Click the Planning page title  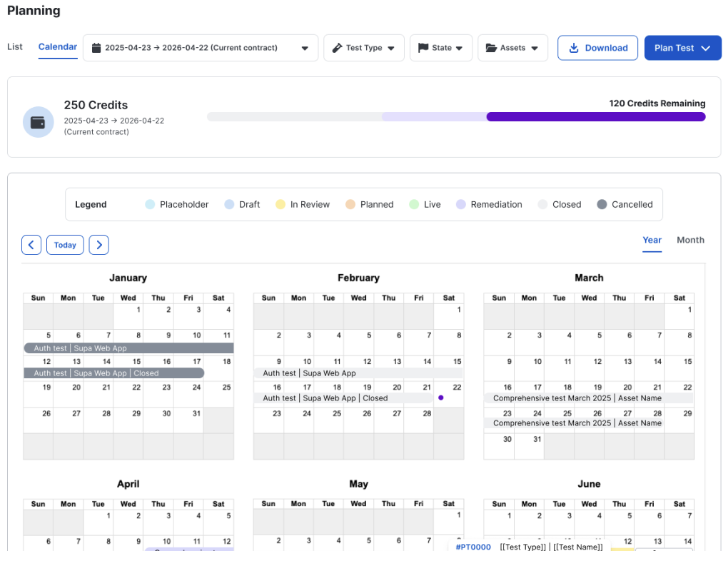click(34, 10)
